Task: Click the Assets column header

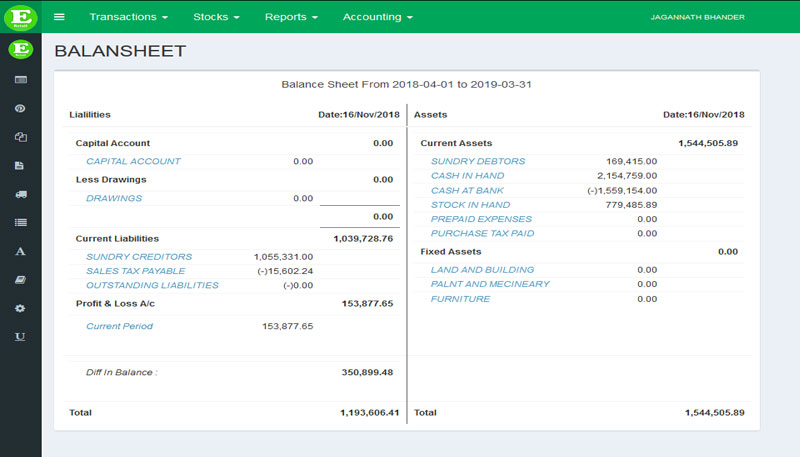Action: click(x=431, y=115)
